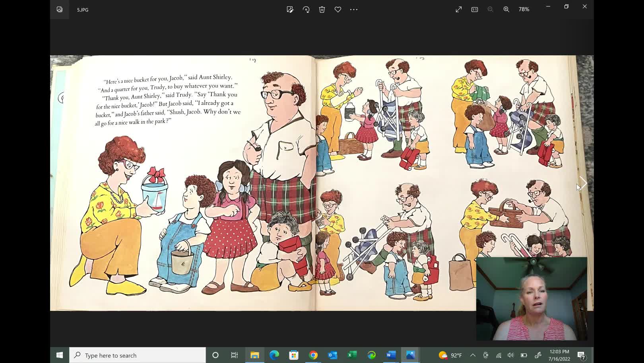Add to favorites with the heart icon
Screen dimensions: 644x363
pyautogui.click(x=338, y=10)
